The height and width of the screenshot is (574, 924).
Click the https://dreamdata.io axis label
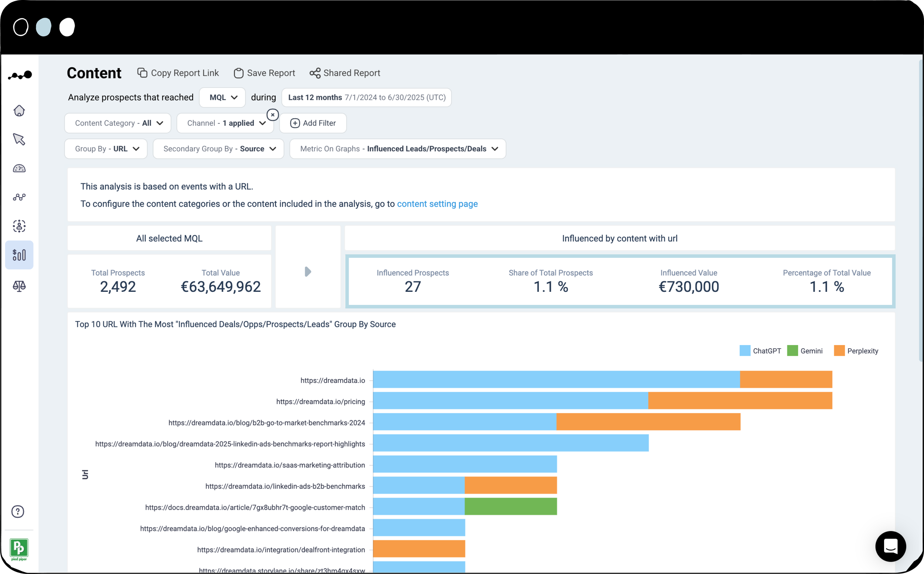[x=333, y=380]
